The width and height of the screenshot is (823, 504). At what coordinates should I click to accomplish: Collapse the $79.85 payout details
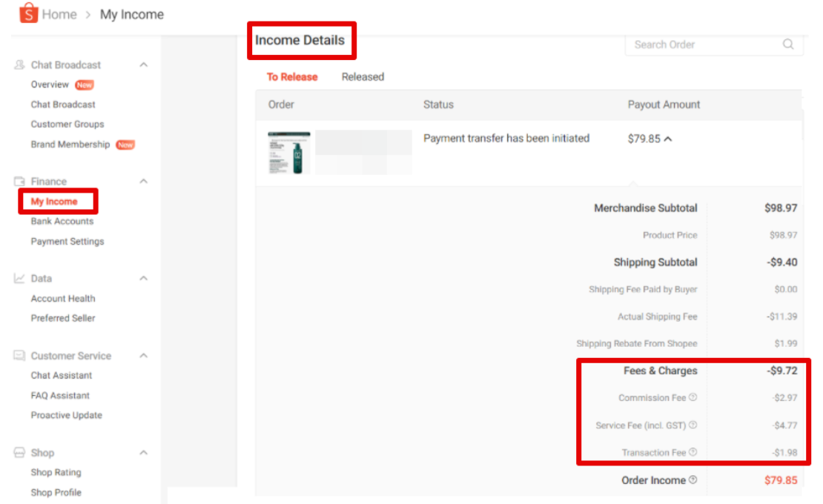click(x=668, y=139)
